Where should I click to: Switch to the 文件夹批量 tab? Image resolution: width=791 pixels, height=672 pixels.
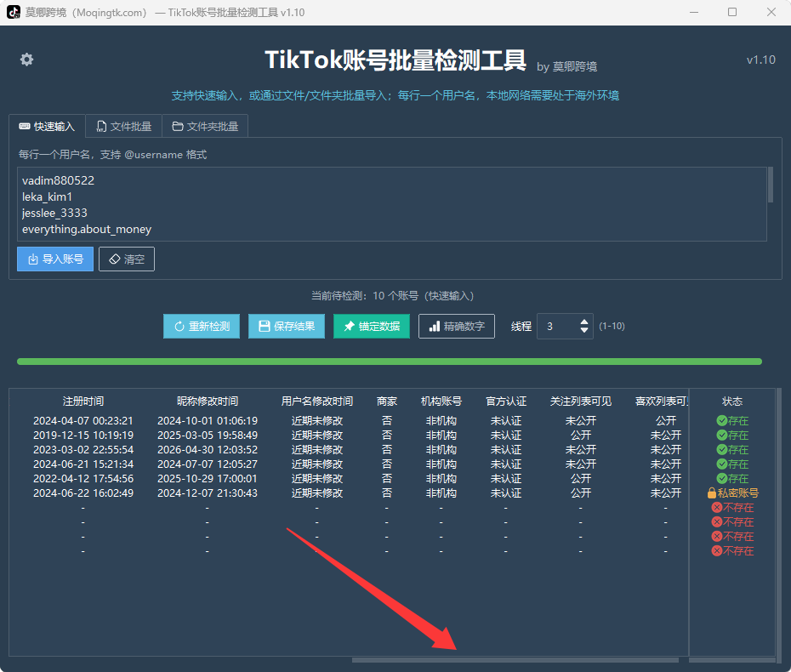pyautogui.click(x=205, y=126)
